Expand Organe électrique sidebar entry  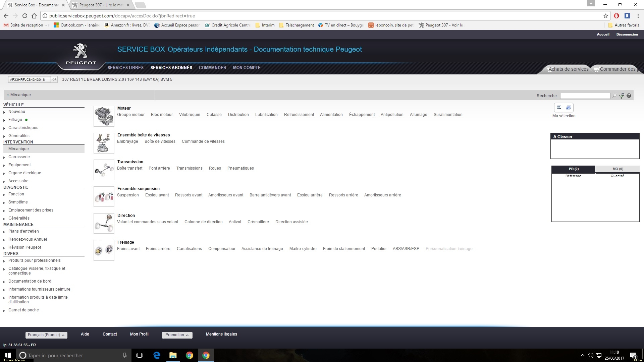click(24, 173)
